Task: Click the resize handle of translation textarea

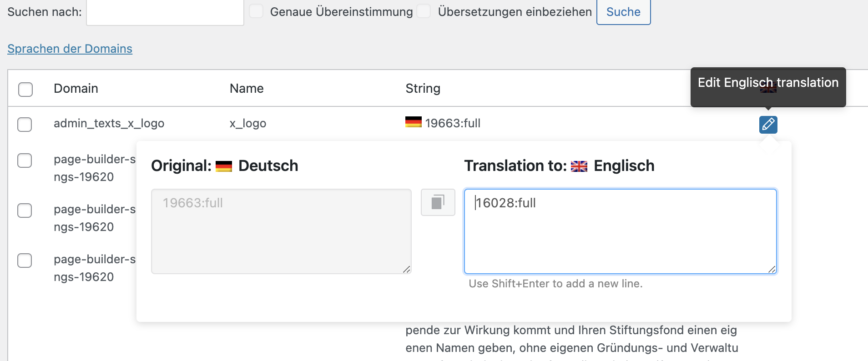Action: click(x=772, y=269)
